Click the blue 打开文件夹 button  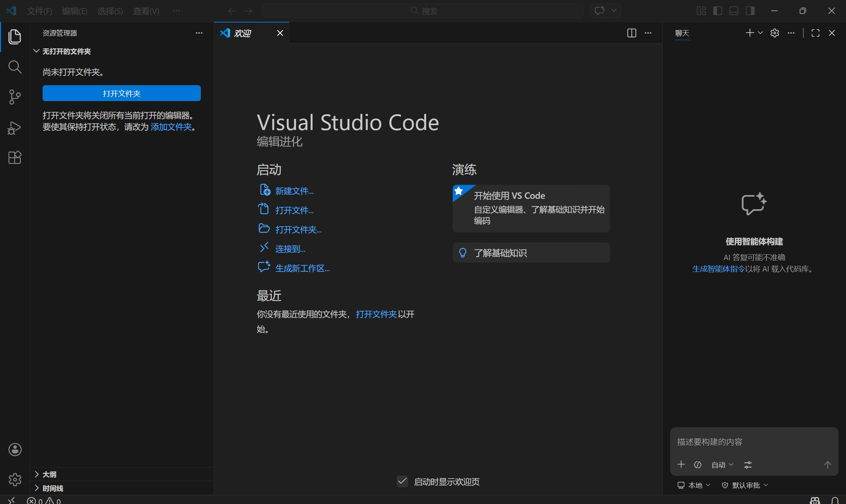click(122, 93)
